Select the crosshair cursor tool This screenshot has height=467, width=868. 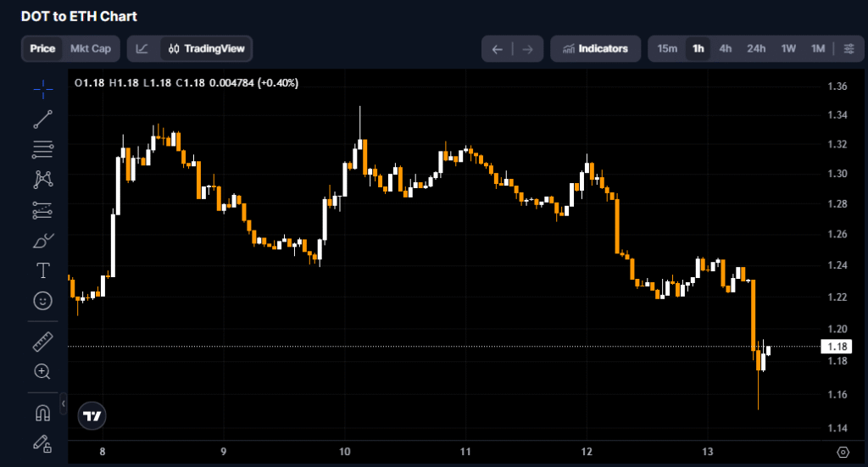pos(42,88)
